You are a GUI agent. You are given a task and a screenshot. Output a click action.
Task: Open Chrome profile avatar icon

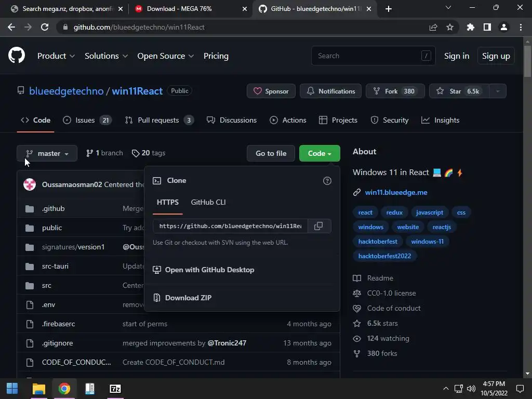[x=504, y=27]
